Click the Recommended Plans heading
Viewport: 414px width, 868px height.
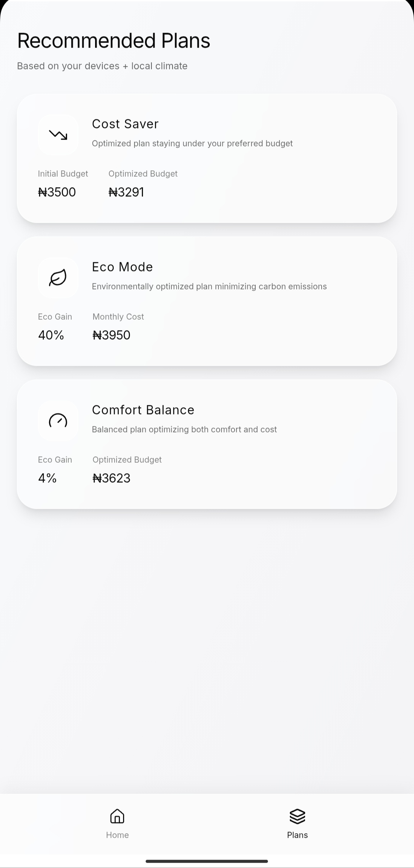pyautogui.click(x=114, y=41)
